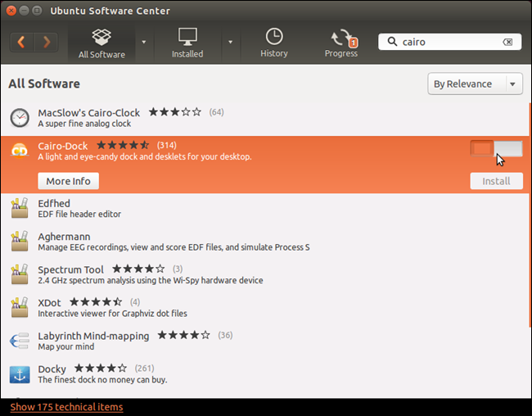This screenshot has width=532, height=416.
Task: Go back with the left arrow button
Action: click(21, 42)
